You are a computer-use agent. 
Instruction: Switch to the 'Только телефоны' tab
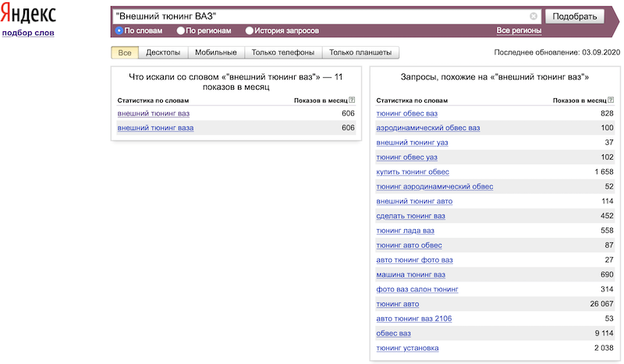283,52
